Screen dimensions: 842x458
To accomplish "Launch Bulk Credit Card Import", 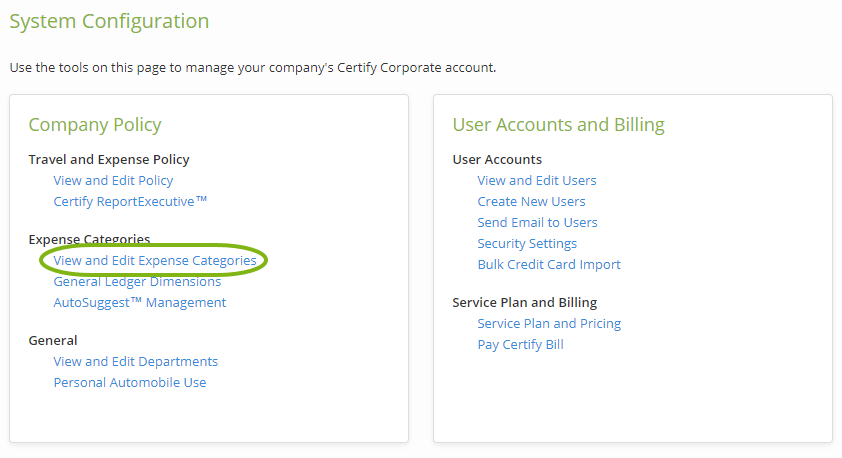I will tap(549, 265).
